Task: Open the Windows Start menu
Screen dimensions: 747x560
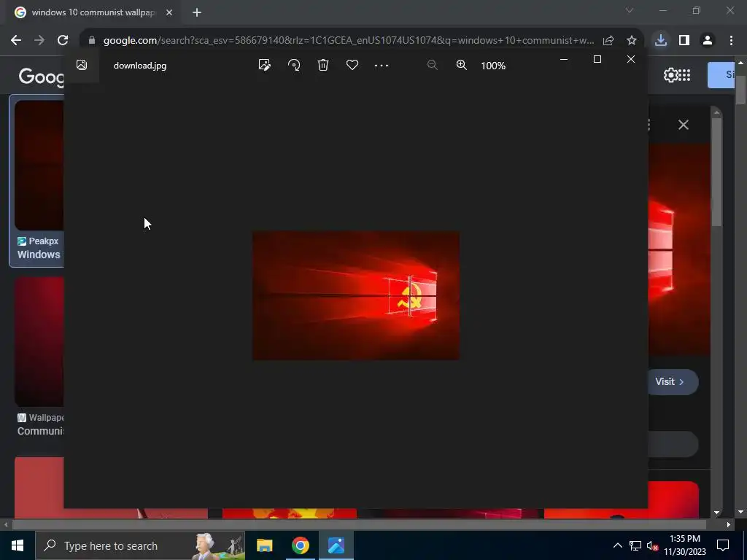Action: [x=18, y=545]
